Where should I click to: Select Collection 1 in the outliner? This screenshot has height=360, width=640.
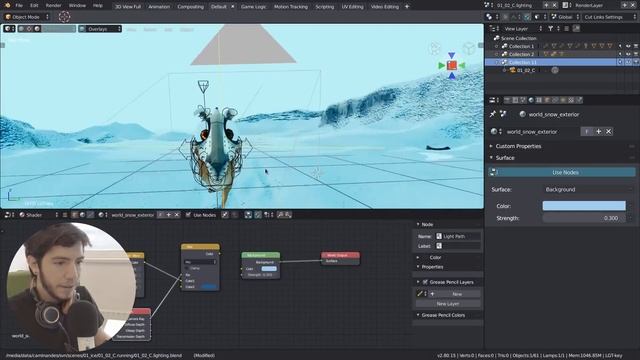coord(521,46)
